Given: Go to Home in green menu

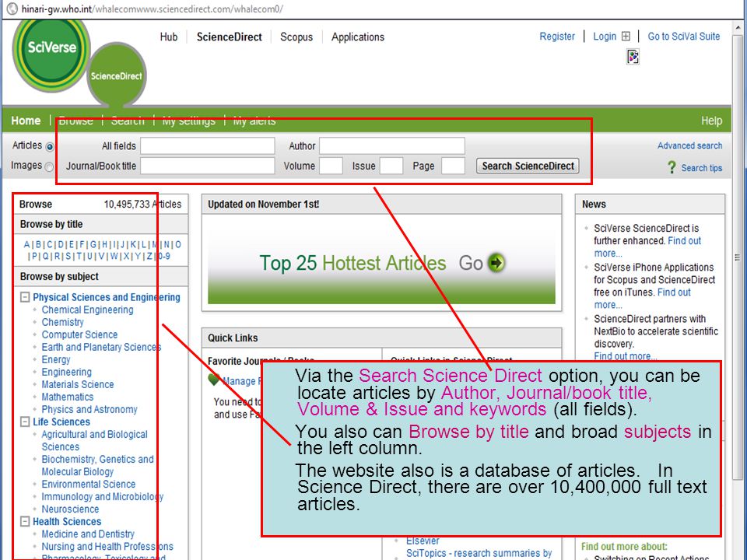Looking at the screenshot, I should point(26,121).
